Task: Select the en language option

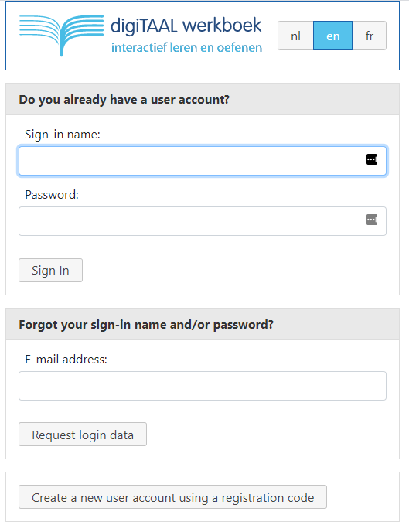Action: click(332, 36)
